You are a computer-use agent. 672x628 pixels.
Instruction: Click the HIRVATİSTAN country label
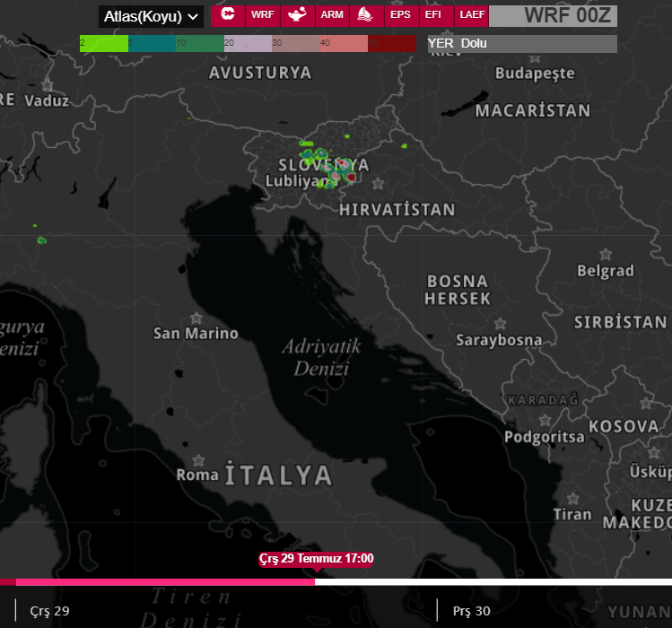[397, 210]
